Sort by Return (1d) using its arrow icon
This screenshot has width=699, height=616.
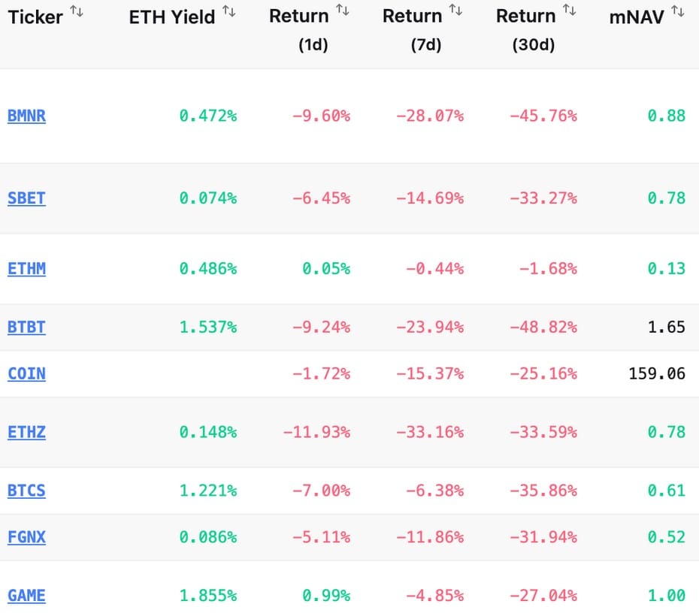(x=343, y=11)
